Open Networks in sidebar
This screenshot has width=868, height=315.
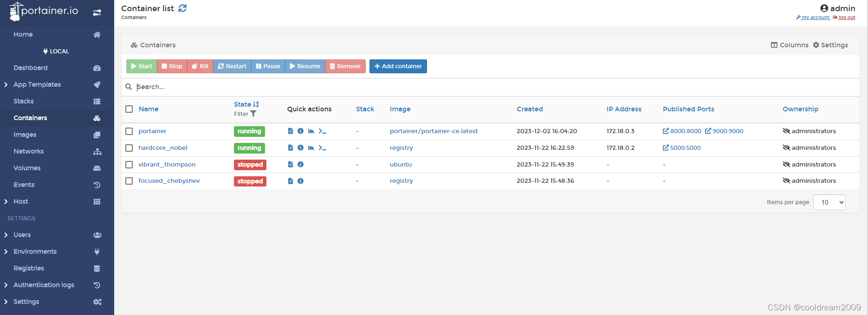pyautogui.click(x=29, y=151)
